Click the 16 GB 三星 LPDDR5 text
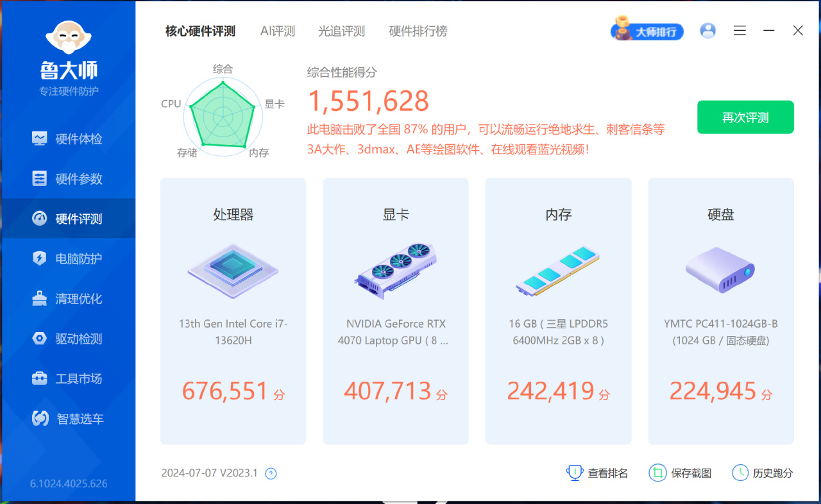Viewport: 821px width, 504px height. [558, 332]
